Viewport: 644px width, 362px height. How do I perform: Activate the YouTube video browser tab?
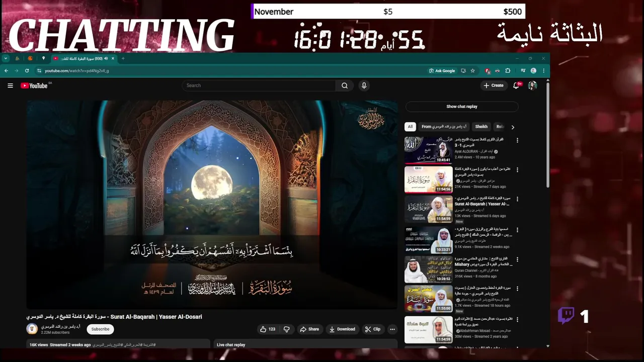click(x=84, y=58)
